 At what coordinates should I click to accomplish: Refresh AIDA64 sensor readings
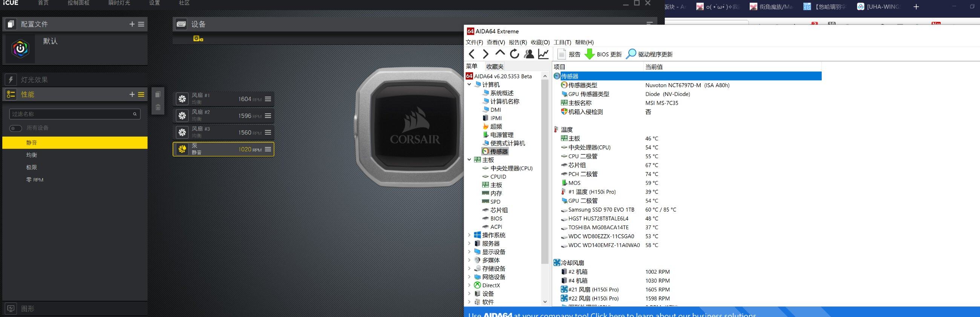(x=514, y=54)
